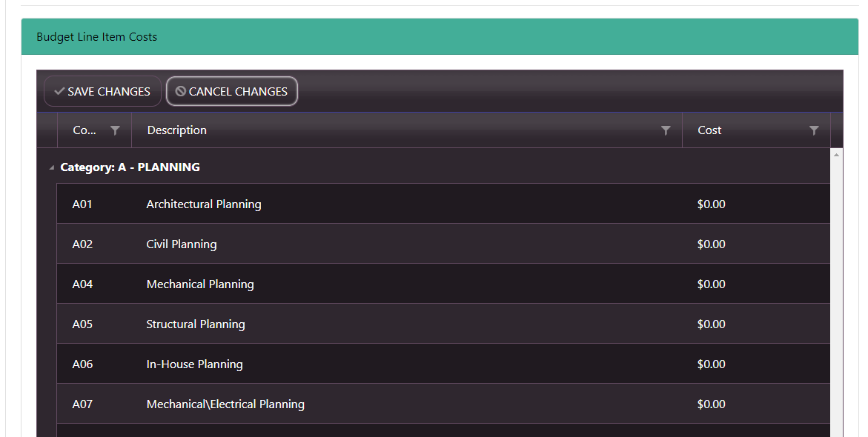This screenshot has height=437, width=868.
Task: Sort by the Description column header
Action: pyautogui.click(x=176, y=130)
